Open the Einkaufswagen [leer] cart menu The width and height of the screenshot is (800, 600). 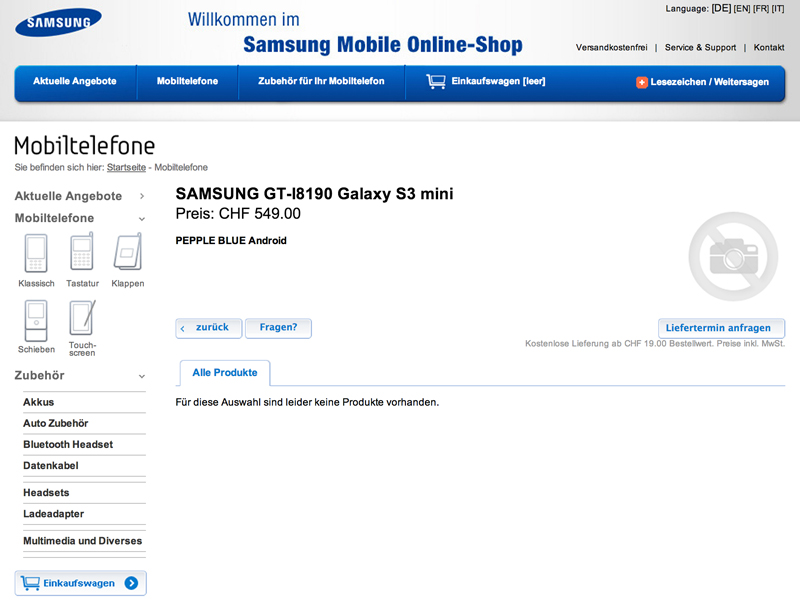point(486,81)
